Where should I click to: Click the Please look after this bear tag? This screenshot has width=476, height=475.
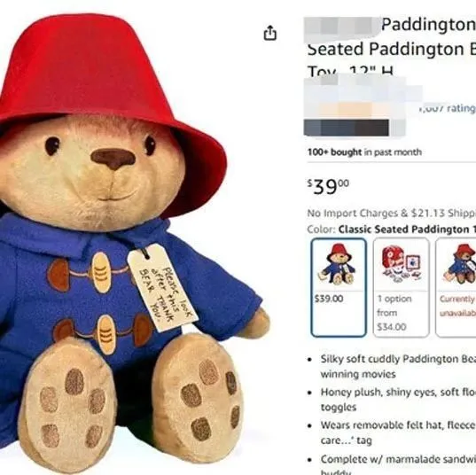tap(162, 287)
